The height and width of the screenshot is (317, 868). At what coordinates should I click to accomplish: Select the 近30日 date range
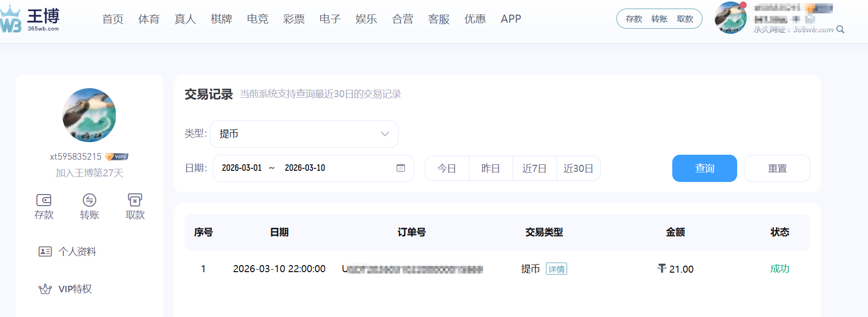(578, 168)
